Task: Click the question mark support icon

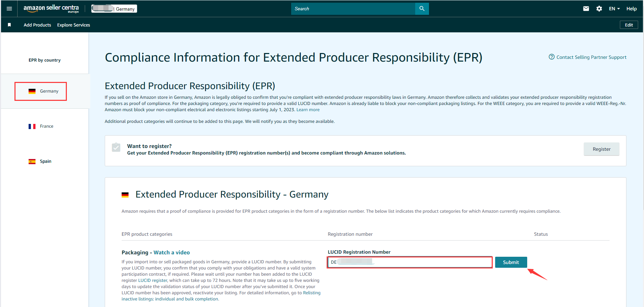Action: click(x=552, y=57)
